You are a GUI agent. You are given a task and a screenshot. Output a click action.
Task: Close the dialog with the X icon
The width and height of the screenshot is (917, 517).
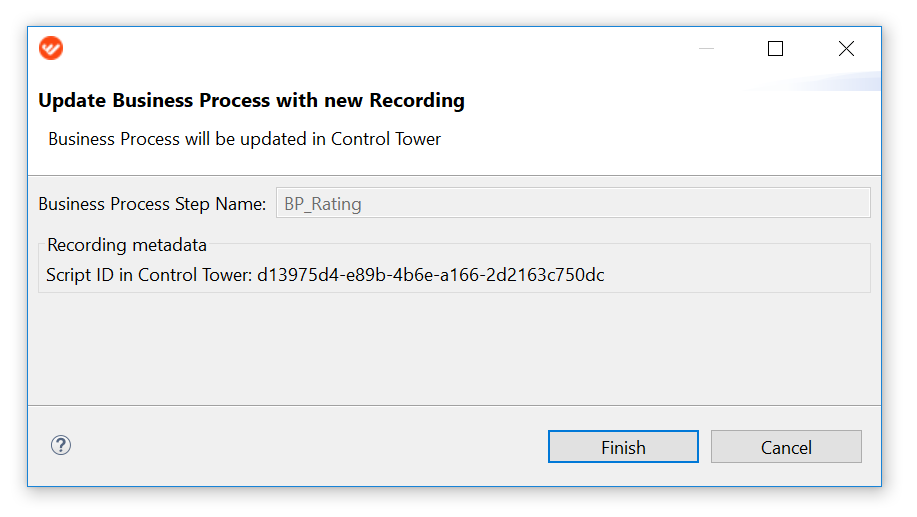pos(846,49)
